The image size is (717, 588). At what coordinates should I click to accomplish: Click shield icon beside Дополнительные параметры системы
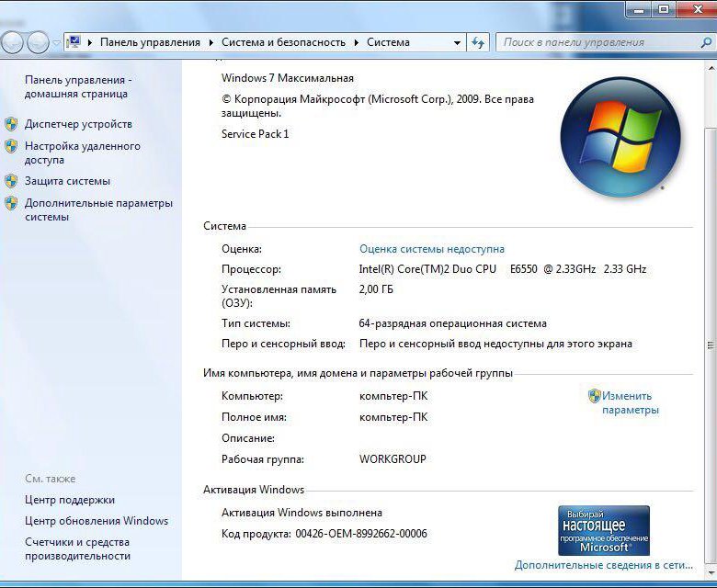click(x=11, y=203)
